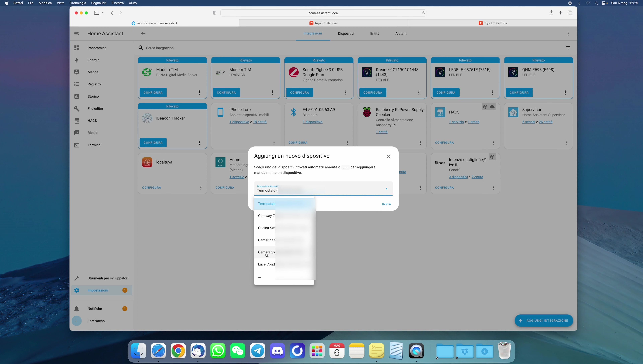643x364 pixels.
Task: Click CONFIGURA on LEDBLE-08751E card
Action: (x=446, y=93)
